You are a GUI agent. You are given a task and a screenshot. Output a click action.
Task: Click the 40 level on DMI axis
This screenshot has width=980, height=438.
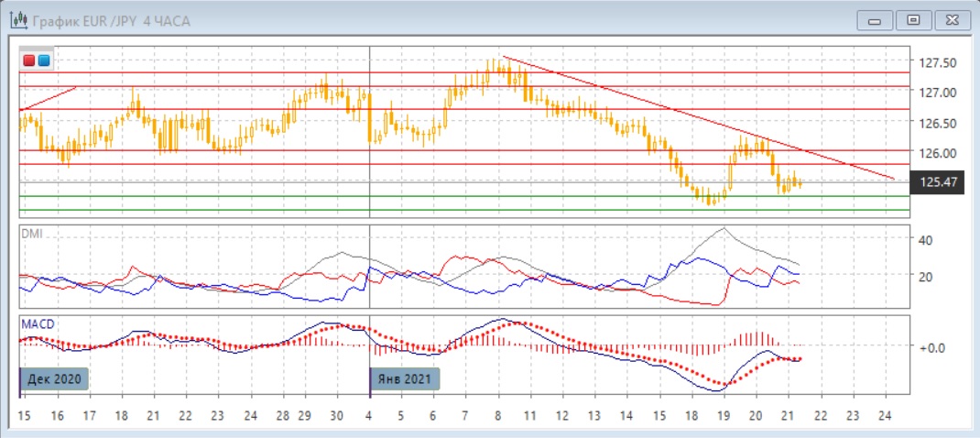pyautogui.click(x=926, y=240)
